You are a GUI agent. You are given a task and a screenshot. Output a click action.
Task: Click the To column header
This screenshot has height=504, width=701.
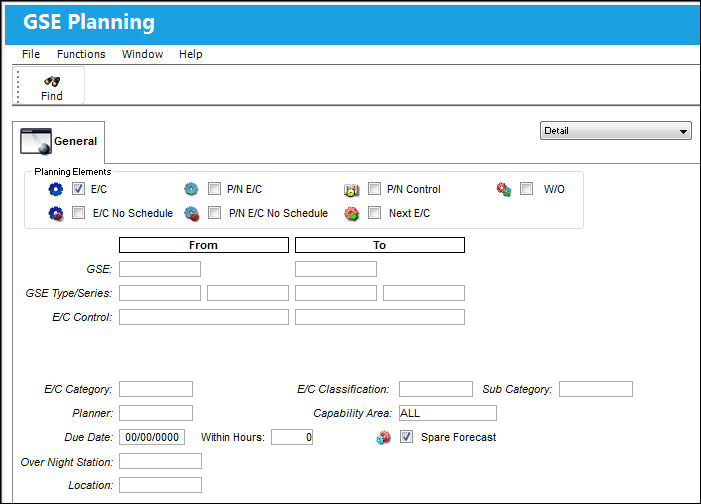(x=380, y=245)
